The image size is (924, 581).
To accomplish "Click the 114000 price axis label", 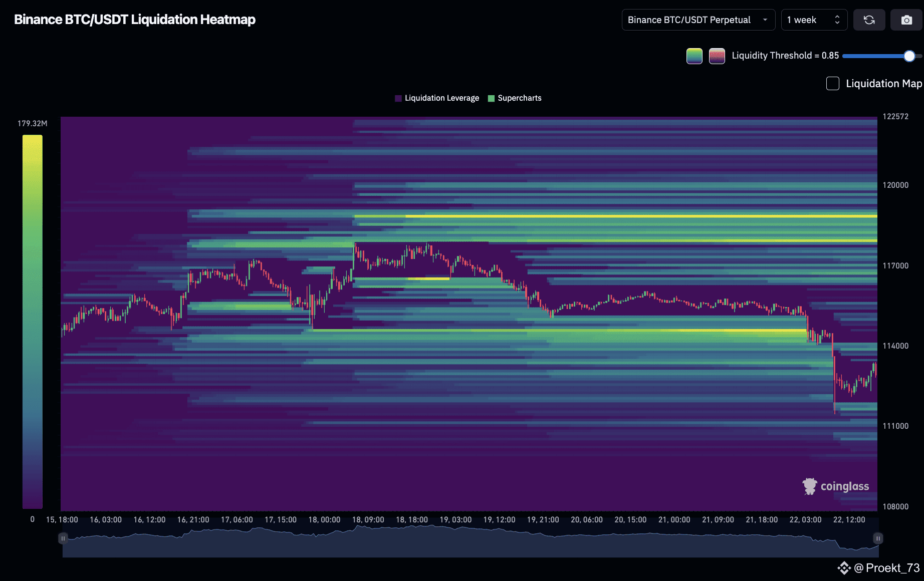I will 895,346.
